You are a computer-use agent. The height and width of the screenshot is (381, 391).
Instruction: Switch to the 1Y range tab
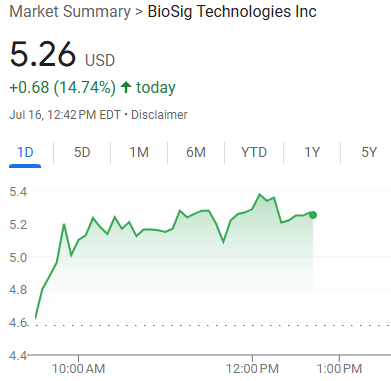tap(312, 153)
